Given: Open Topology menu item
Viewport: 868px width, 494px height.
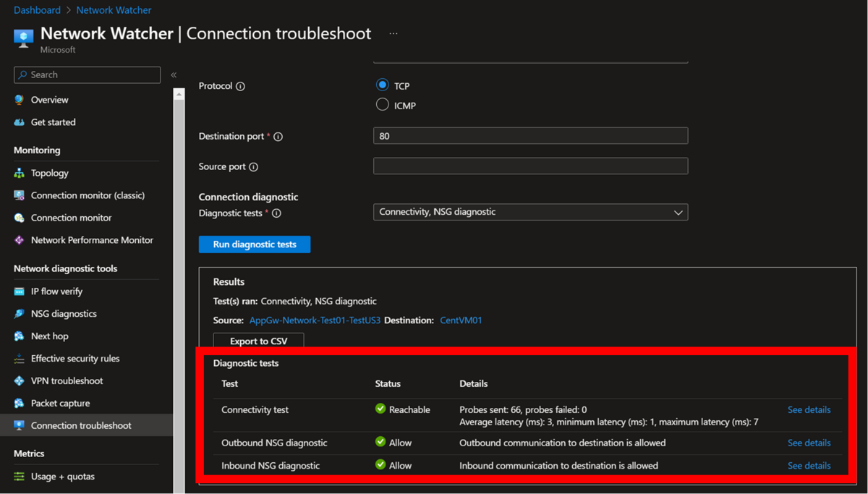Looking at the screenshot, I should coord(50,173).
